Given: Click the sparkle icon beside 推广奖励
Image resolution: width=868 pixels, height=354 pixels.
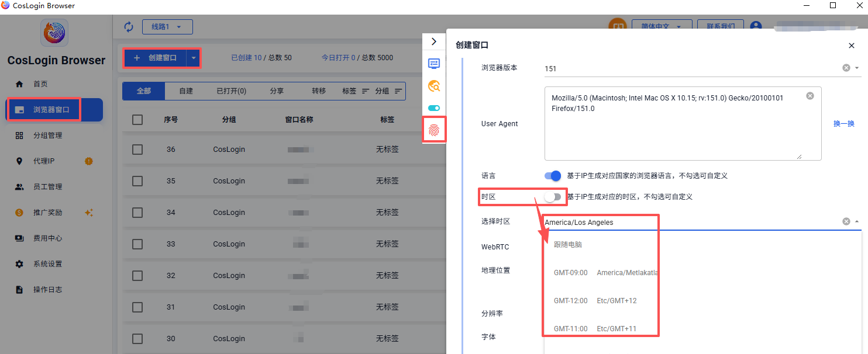Looking at the screenshot, I should coord(89,213).
